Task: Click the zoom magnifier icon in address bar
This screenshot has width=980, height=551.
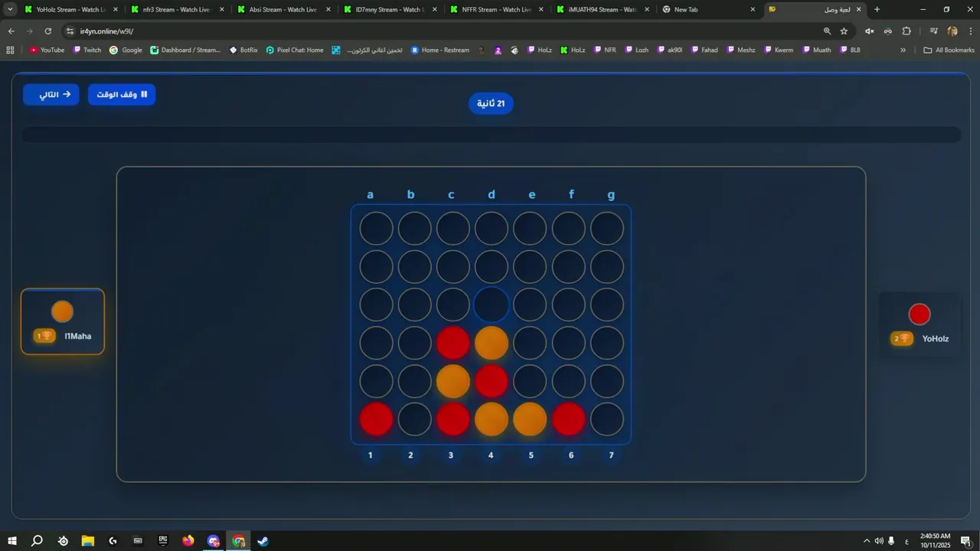Action: pyautogui.click(x=827, y=31)
